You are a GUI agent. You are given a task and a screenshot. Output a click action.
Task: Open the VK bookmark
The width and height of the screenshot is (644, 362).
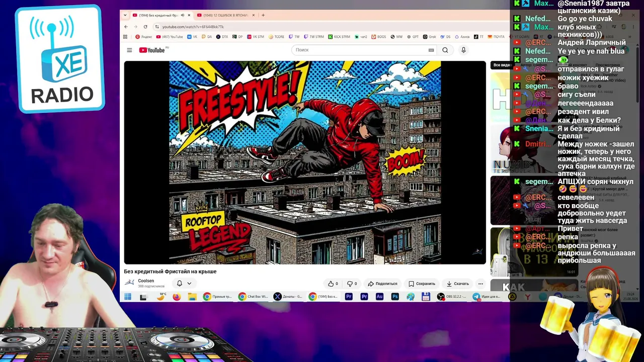pos(192,37)
